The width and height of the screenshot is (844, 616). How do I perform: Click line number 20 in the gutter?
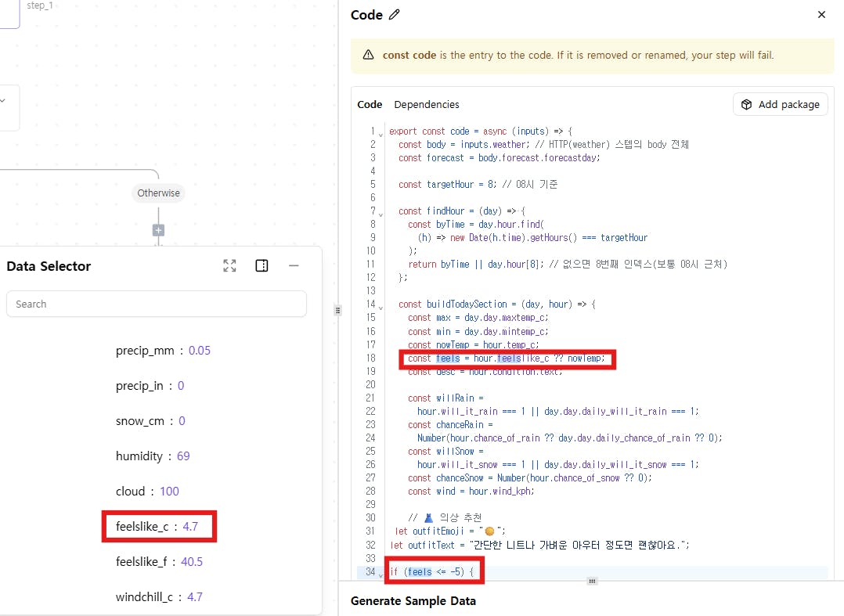370,384
